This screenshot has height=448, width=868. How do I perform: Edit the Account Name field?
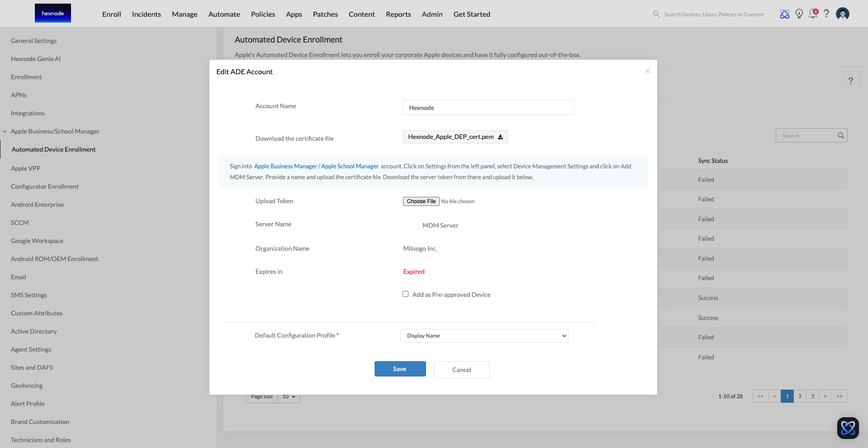[x=489, y=107]
